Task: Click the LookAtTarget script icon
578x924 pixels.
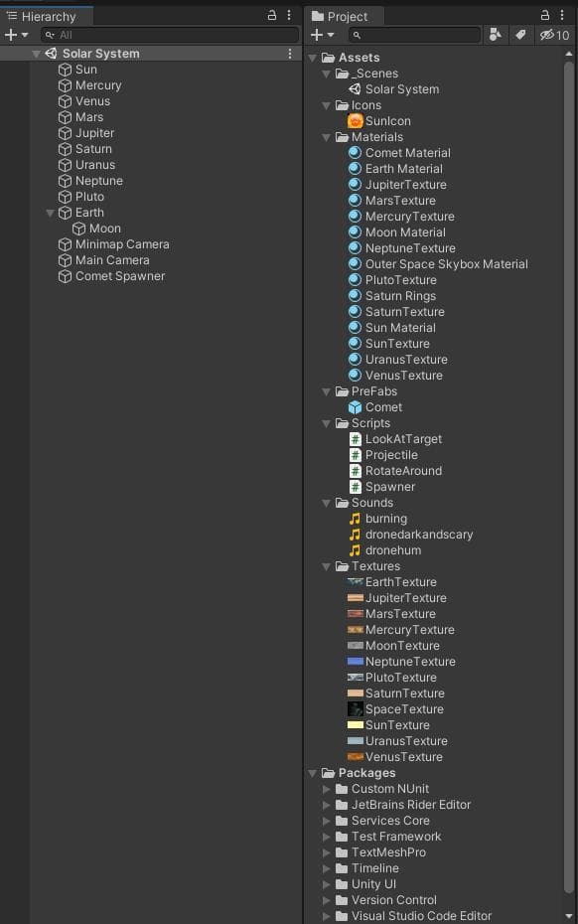Action: coord(355,439)
